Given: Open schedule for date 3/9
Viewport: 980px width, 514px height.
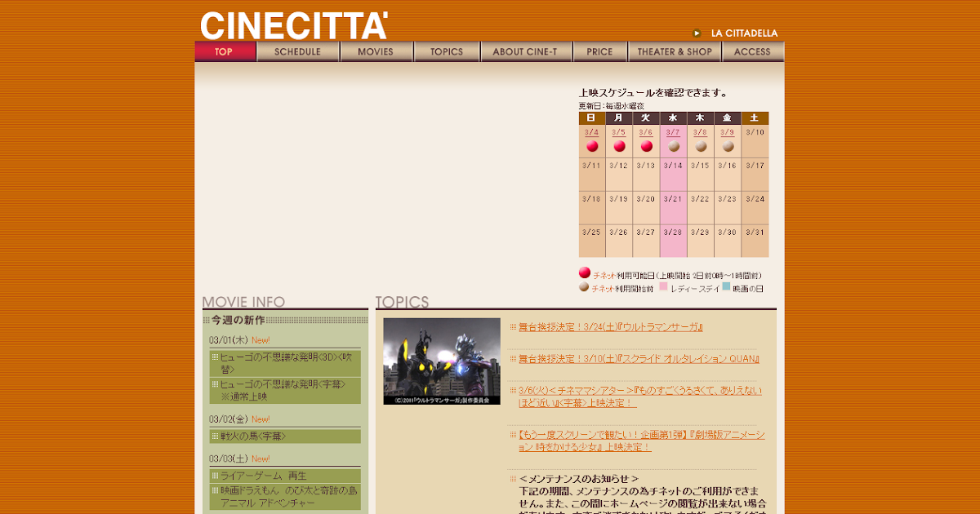Looking at the screenshot, I should tap(728, 132).
